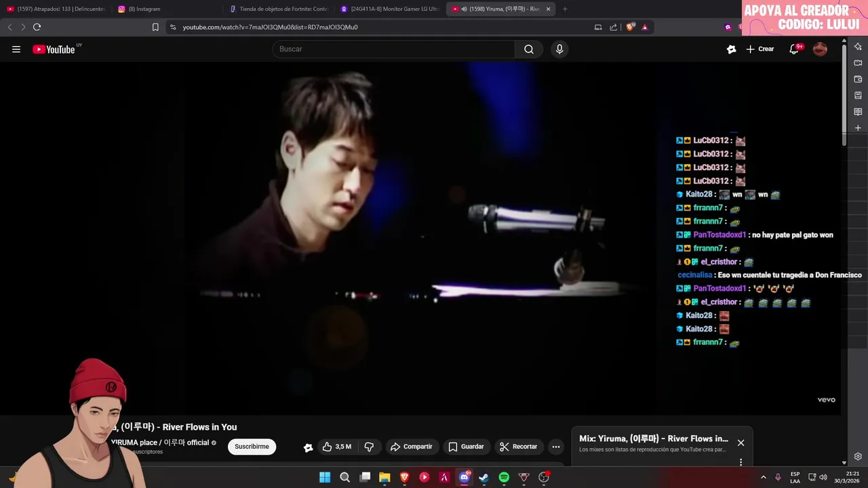Open Windows taskbar search
868x488 pixels.
(344, 477)
